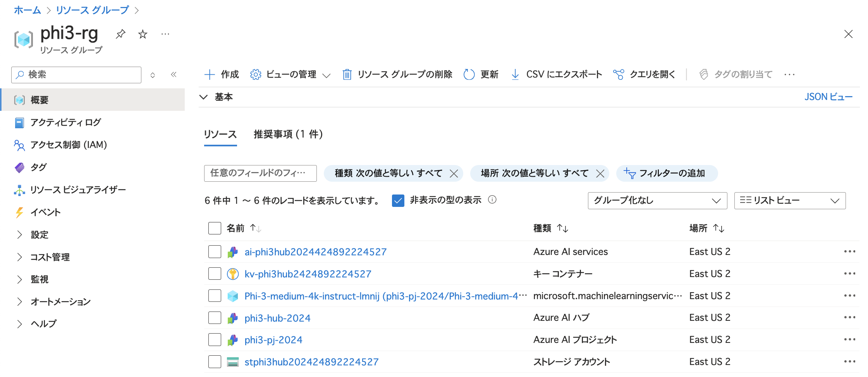Toggle the select-all checkbox in header

(x=215, y=228)
